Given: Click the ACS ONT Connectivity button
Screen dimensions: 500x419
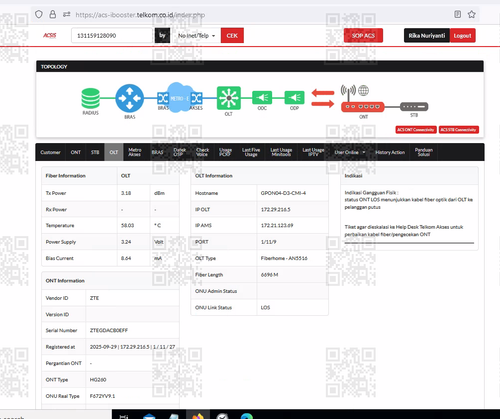Looking at the screenshot, I should (416, 130).
